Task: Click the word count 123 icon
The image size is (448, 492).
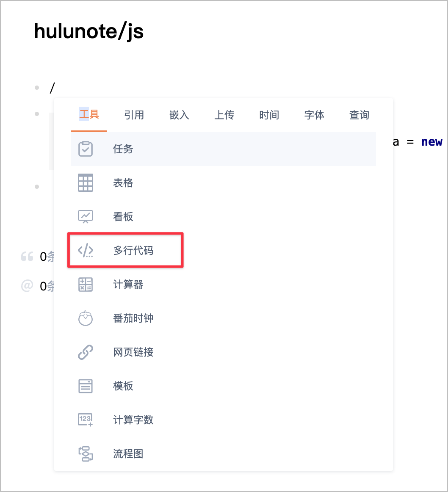Action: tap(86, 420)
